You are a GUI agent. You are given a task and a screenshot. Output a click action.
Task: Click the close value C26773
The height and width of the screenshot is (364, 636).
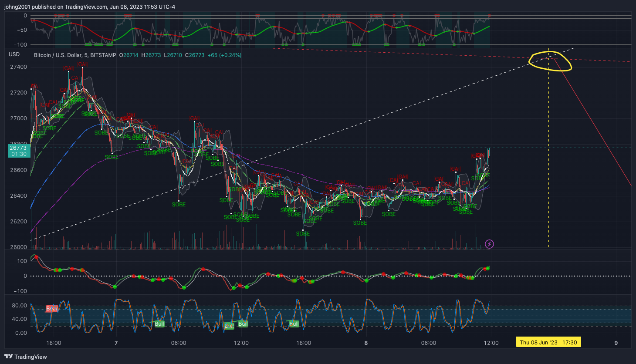pyautogui.click(x=195, y=55)
